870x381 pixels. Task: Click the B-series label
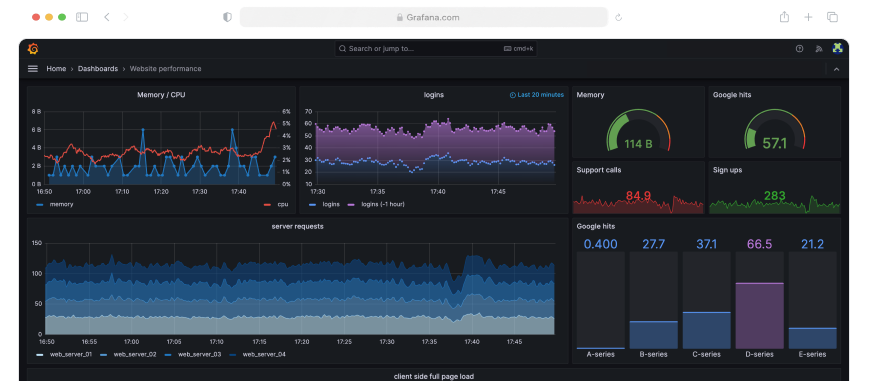click(x=654, y=354)
